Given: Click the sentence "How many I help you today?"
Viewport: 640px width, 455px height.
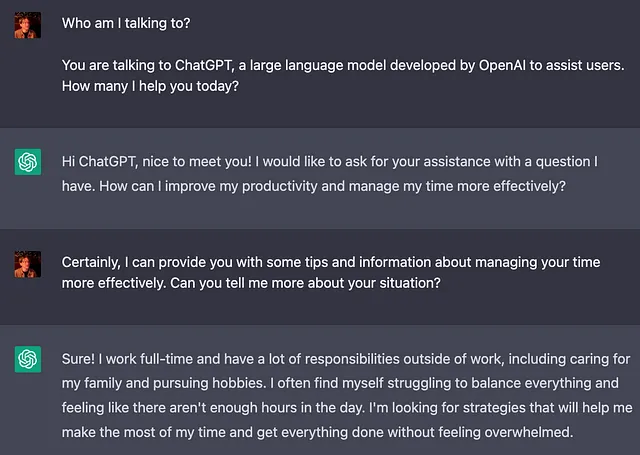Looking at the screenshot, I should pos(150,87).
